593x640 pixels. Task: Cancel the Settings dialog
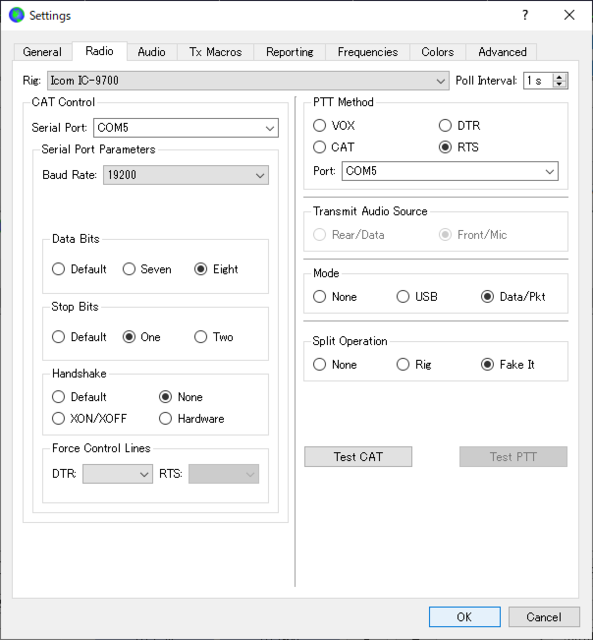(544, 616)
